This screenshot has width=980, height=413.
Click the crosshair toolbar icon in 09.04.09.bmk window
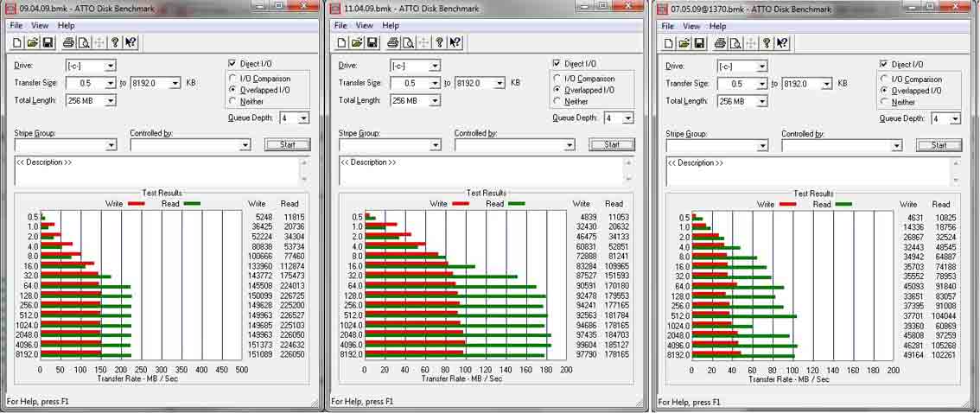point(99,42)
